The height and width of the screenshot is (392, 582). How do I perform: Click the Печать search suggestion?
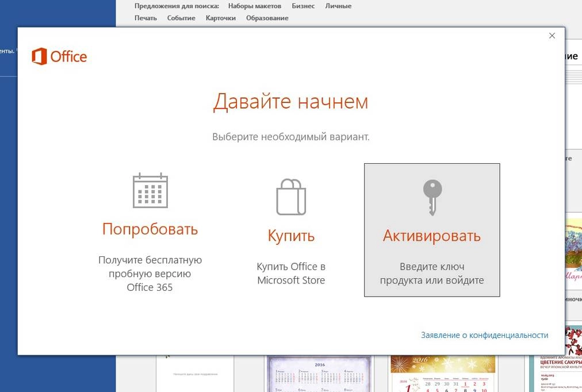point(145,18)
